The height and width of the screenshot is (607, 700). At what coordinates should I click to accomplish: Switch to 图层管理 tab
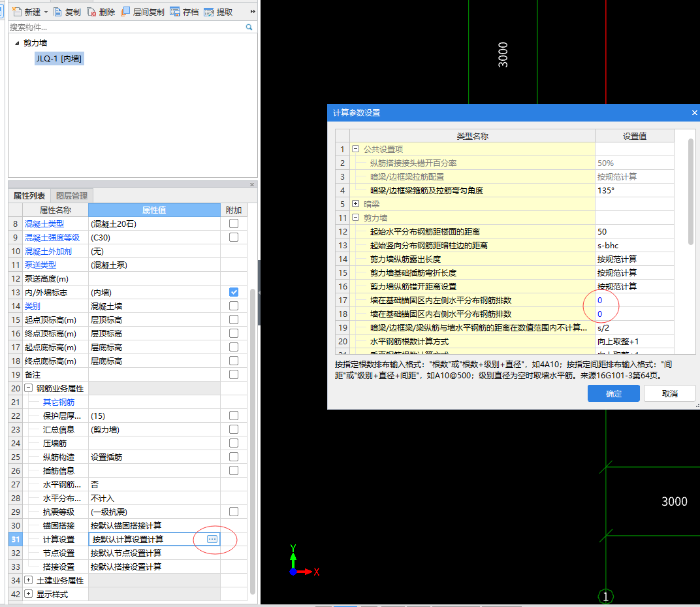pyautogui.click(x=72, y=195)
